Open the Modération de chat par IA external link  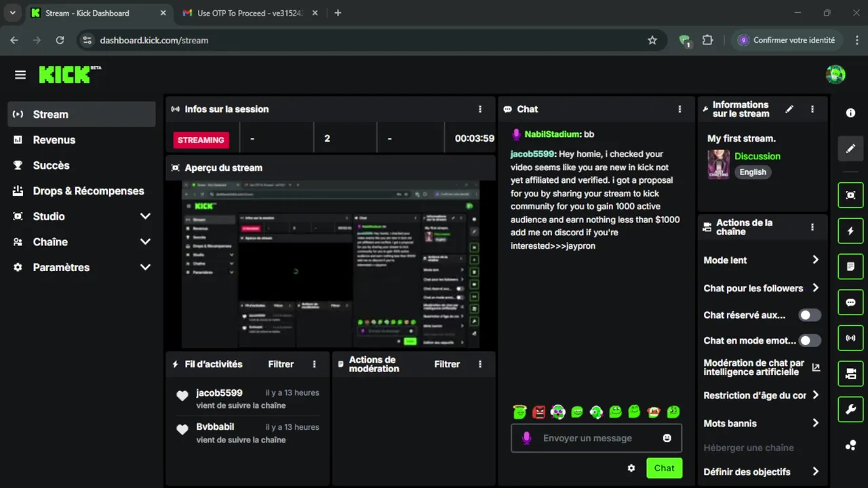click(x=816, y=367)
